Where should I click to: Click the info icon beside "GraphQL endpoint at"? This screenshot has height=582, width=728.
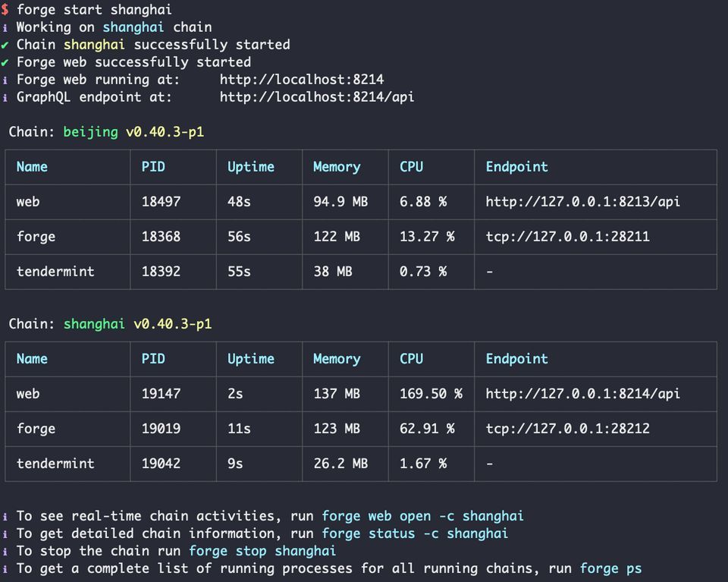click(5, 97)
